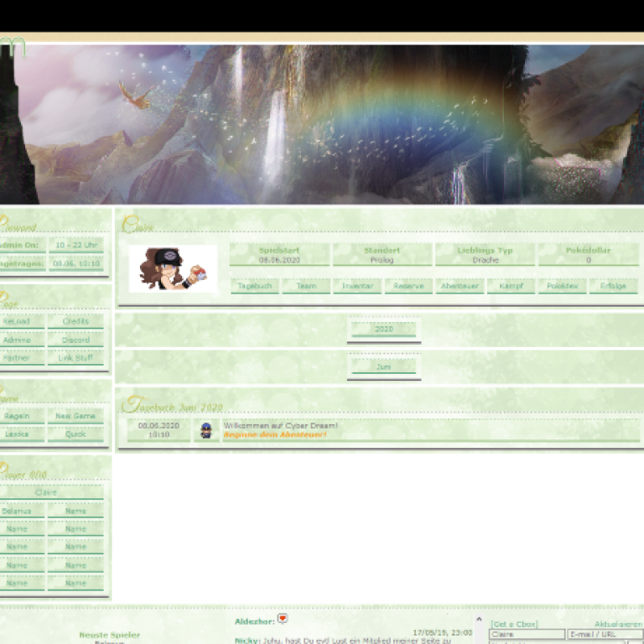Open the Tagebuch tab
Image resolution: width=644 pixels, height=644 pixels.
[x=254, y=286]
